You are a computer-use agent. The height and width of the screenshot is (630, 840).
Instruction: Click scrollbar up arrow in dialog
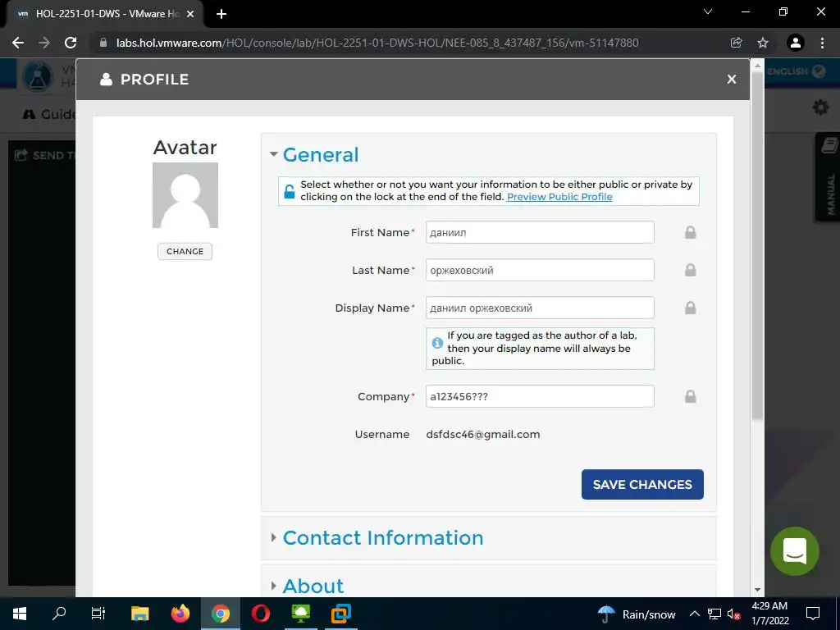pos(757,66)
